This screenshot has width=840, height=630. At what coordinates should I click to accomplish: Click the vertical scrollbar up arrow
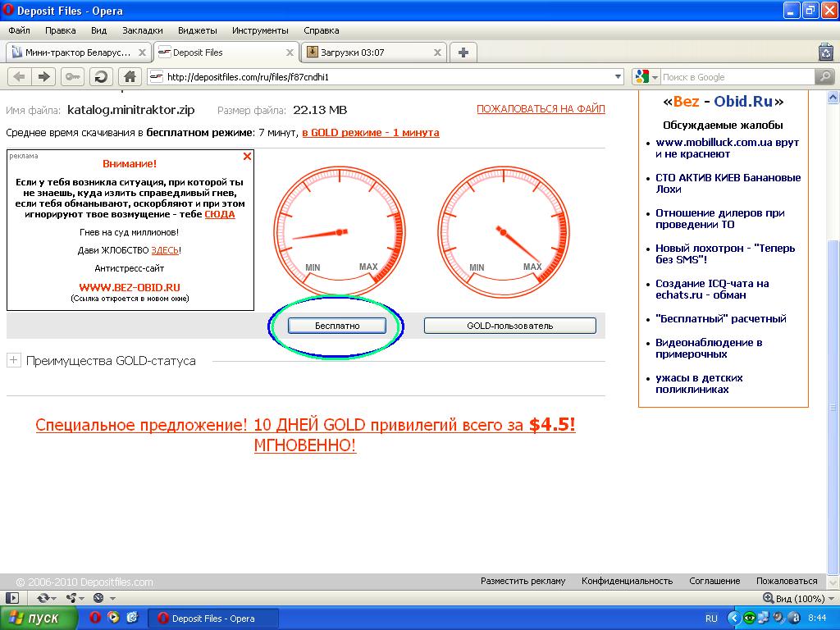[x=833, y=98]
